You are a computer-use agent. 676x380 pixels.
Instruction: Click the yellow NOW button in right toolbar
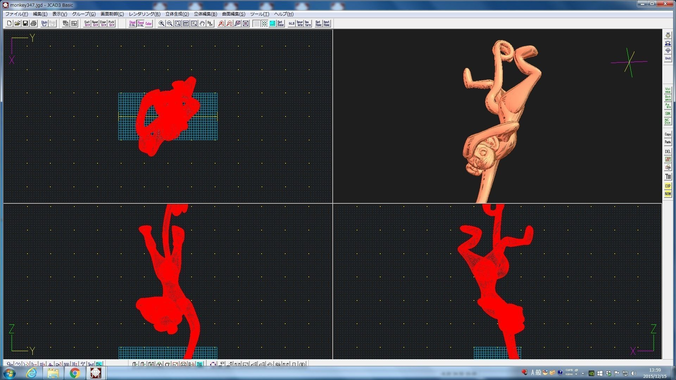click(668, 194)
